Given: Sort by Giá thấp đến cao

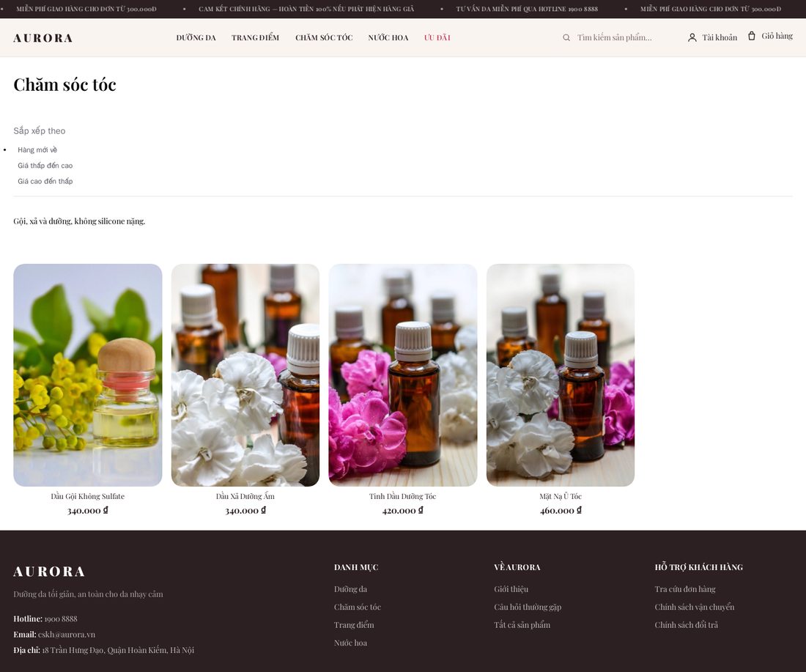Looking at the screenshot, I should point(45,166).
